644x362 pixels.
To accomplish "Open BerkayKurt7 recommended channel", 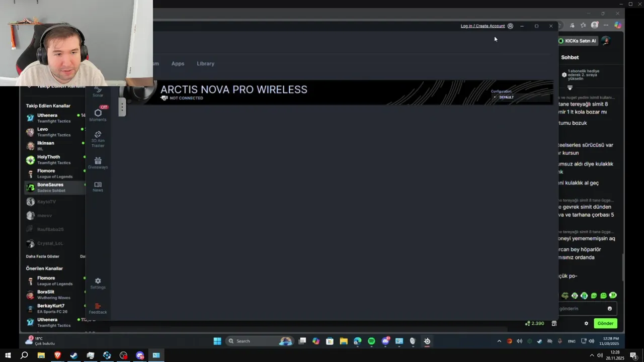I will [55, 308].
